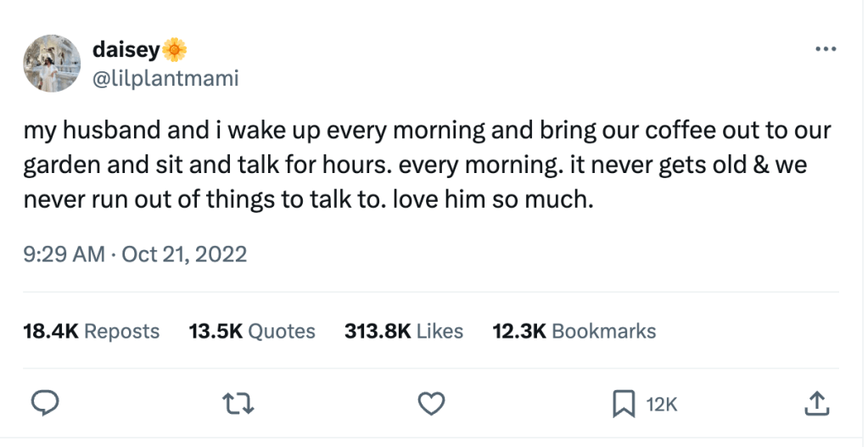View the 18.4K Reposts list

click(91, 331)
